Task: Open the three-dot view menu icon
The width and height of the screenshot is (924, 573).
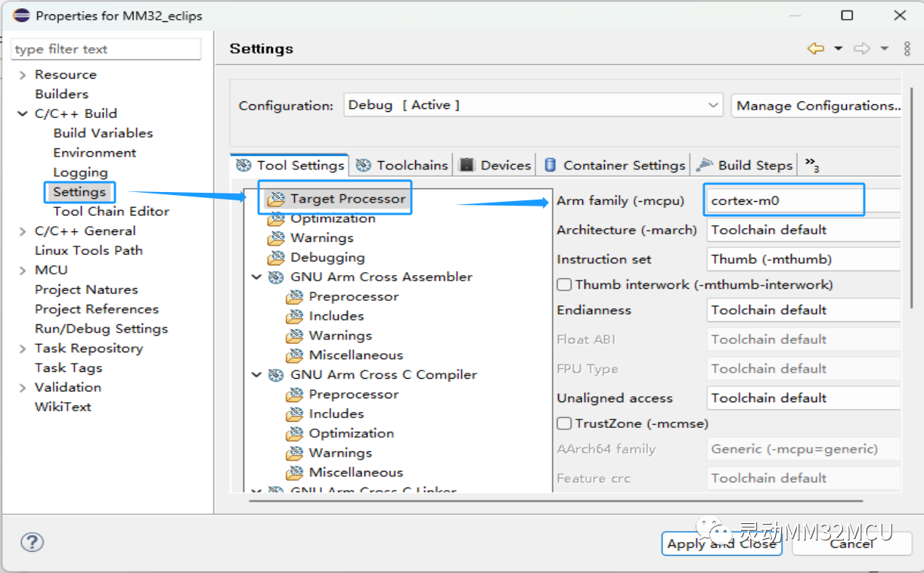Action: pos(907,49)
